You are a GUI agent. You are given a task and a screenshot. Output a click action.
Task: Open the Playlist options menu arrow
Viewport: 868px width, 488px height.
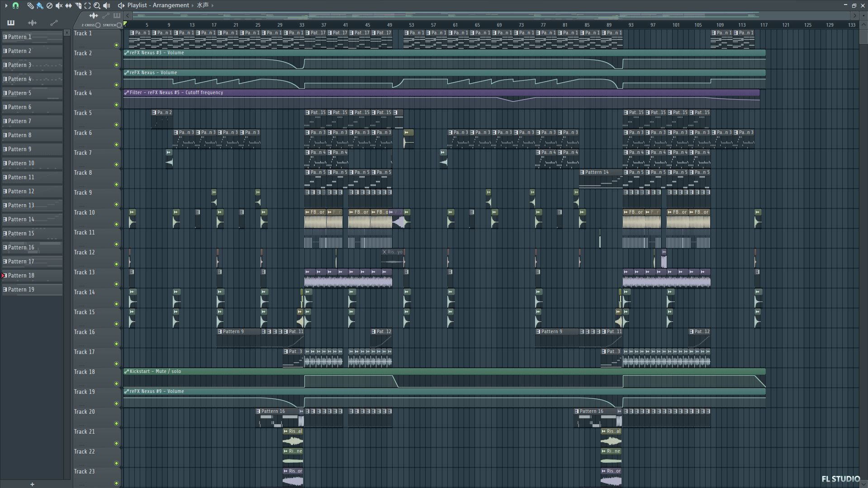[6, 5]
